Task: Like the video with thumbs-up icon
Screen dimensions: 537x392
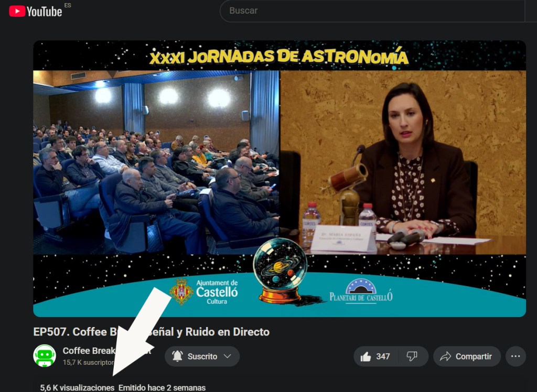Action: pyautogui.click(x=366, y=356)
